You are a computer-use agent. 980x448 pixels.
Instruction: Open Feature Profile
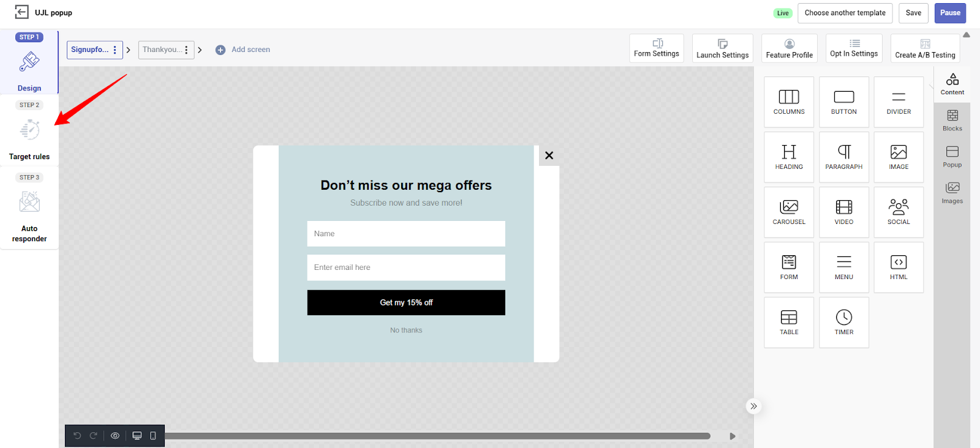pyautogui.click(x=790, y=48)
